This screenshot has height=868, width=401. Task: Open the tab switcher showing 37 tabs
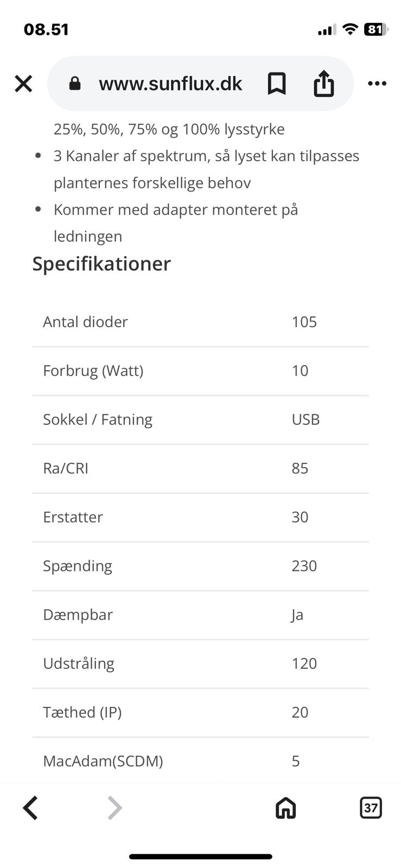371,808
